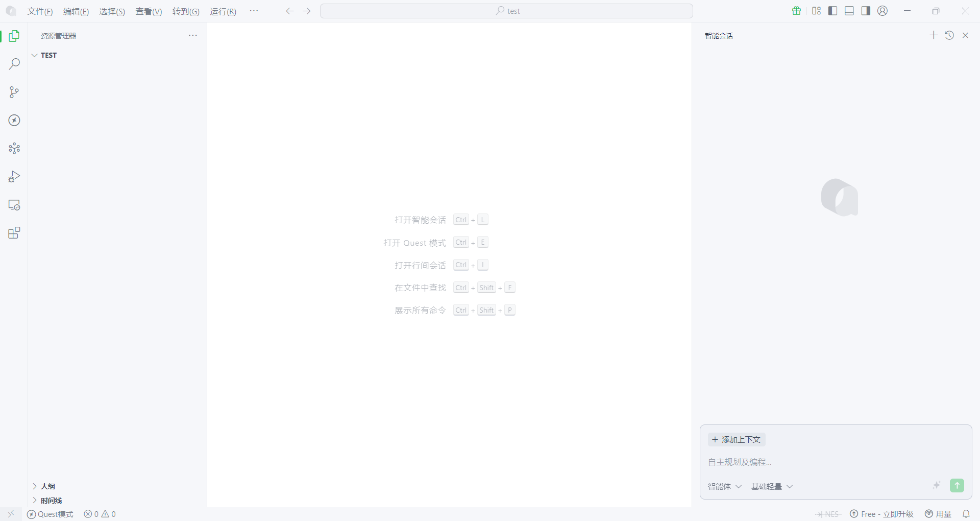The width and height of the screenshot is (980, 521).
Task: Toggle the bottom panel
Action: pos(849,11)
